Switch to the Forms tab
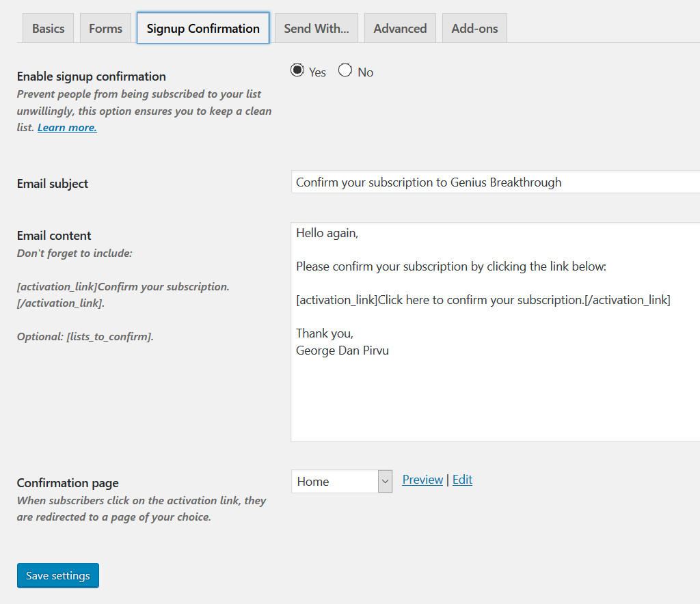Viewport: 700px width, 604px height. tap(105, 29)
